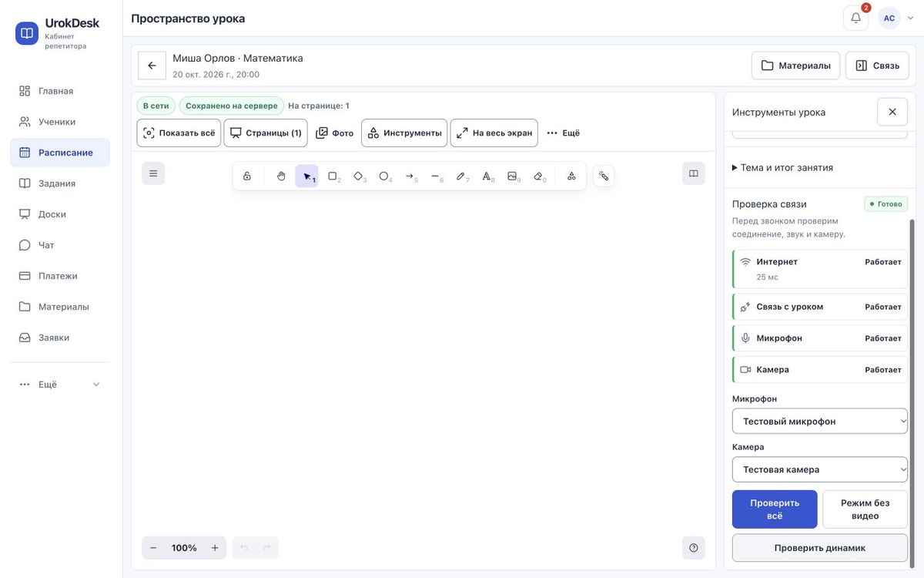The width and height of the screenshot is (924, 578).
Task: Open the Камера device dropdown
Action: coord(820,469)
